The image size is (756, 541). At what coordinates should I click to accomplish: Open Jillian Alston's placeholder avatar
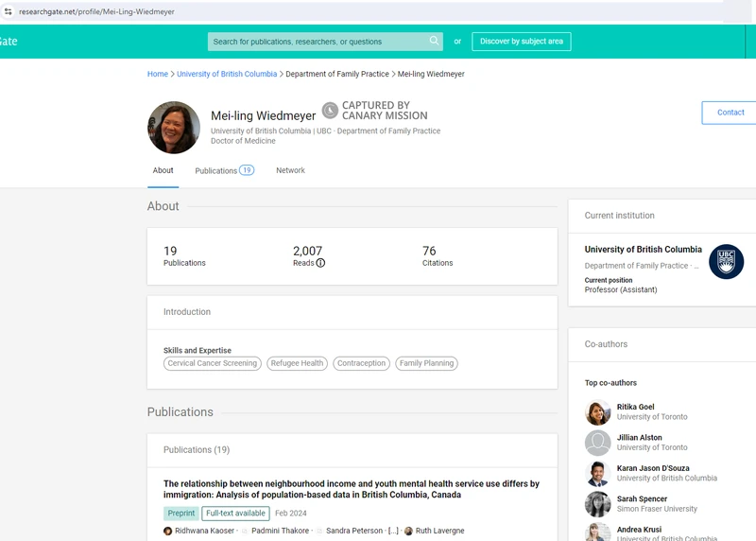click(598, 443)
